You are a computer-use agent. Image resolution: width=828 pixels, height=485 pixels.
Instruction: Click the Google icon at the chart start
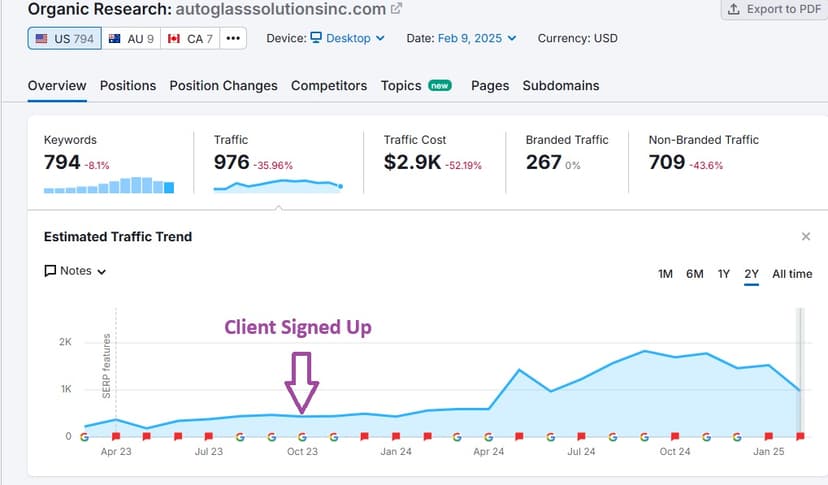(84, 436)
